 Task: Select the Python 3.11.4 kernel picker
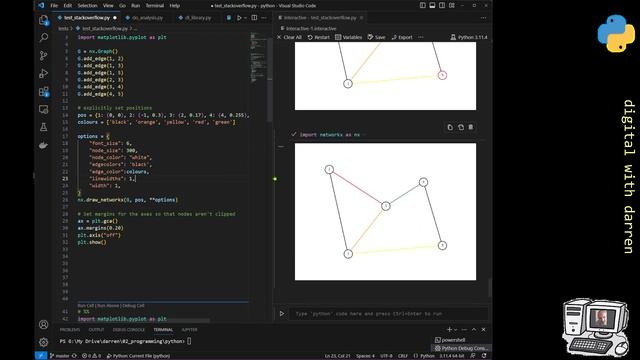tap(469, 37)
